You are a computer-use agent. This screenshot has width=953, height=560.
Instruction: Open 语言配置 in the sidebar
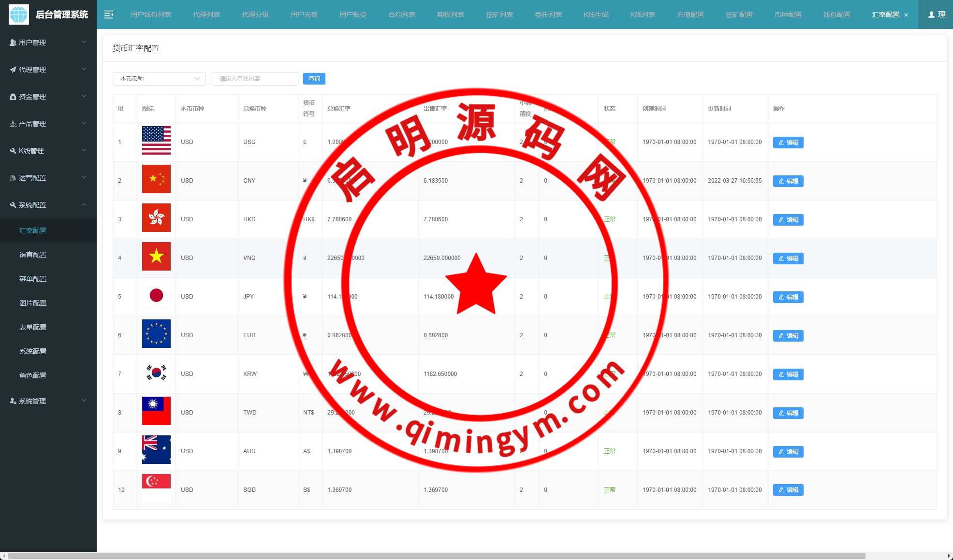33,255
